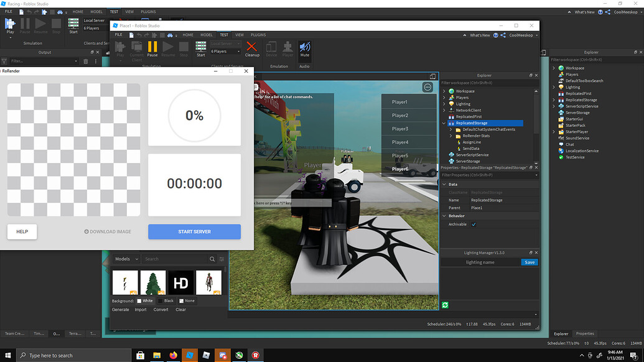Viewport: 644px width, 362px height.
Task: Open the Properties tab at bottom right
Action: point(584,333)
